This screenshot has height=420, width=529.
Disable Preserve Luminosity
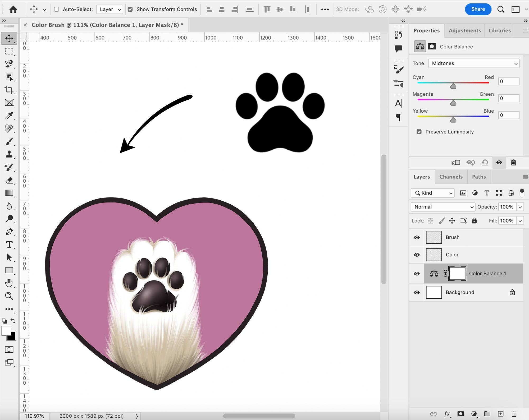[419, 132]
